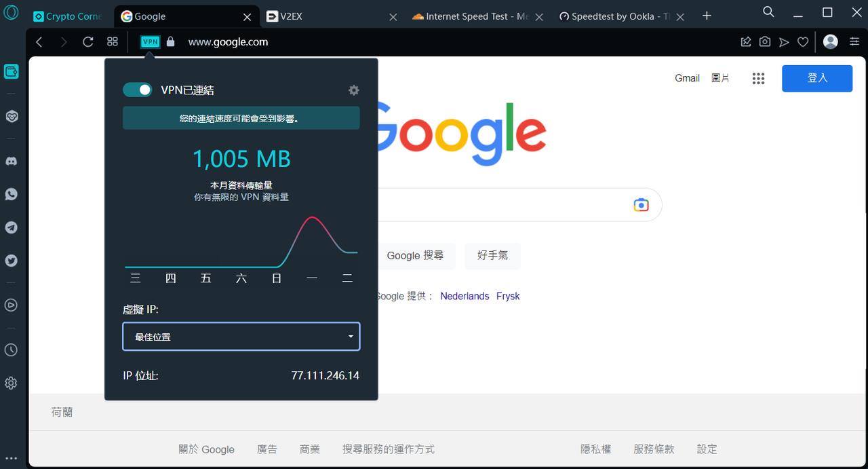Image resolution: width=868 pixels, height=469 pixels.
Task: Switch Google language to Nederlands
Action: [x=465, y=297]
